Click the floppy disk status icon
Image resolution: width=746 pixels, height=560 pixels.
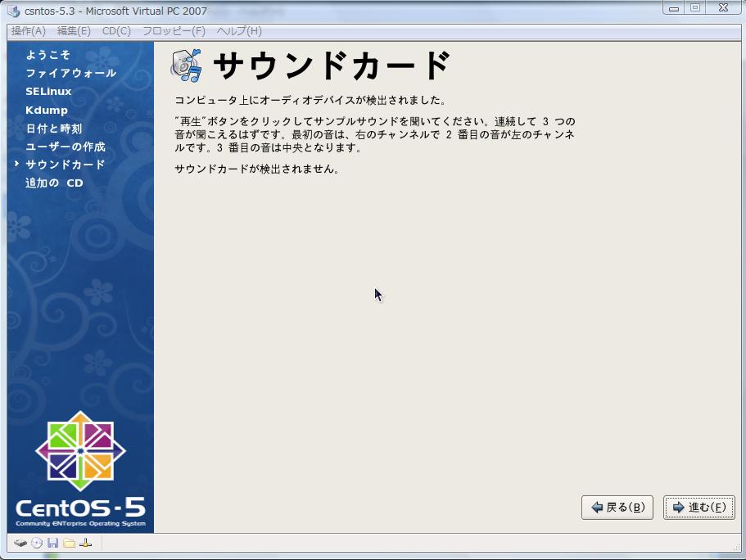click(x=53, y=543)
